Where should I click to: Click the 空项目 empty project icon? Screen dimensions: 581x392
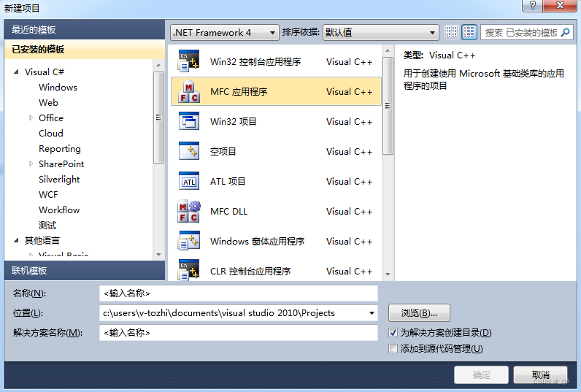click(x=189, y=151)
